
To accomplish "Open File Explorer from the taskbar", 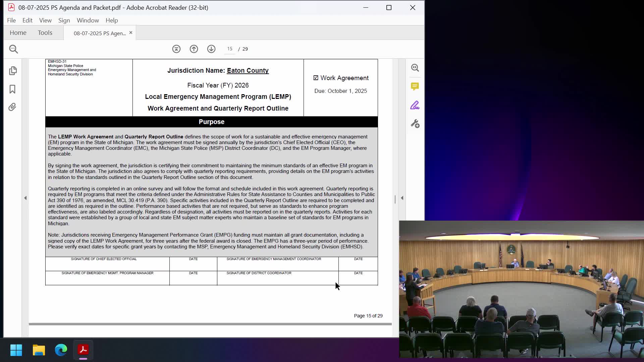I will [x=39, y=350].
